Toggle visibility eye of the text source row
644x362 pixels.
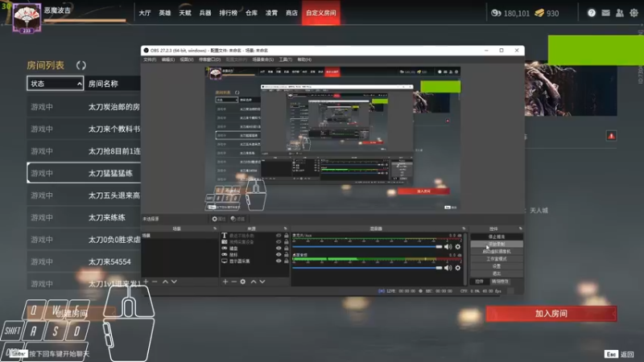pos(279,236)
